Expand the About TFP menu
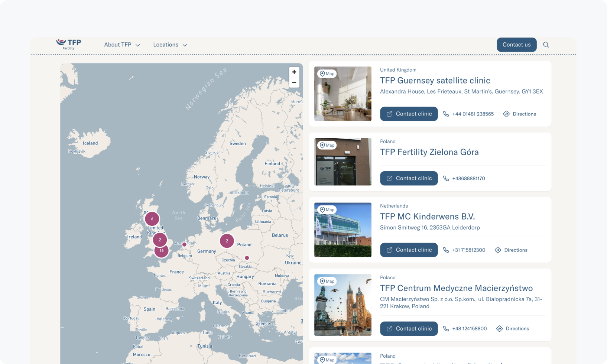607x364 pixels. pyautogui.click(x=122, y=45)
